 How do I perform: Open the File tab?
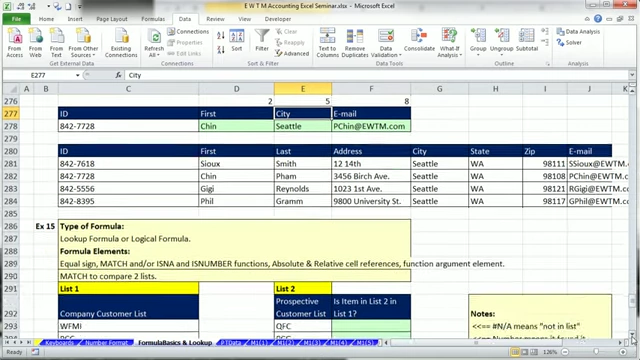[16, 19]
